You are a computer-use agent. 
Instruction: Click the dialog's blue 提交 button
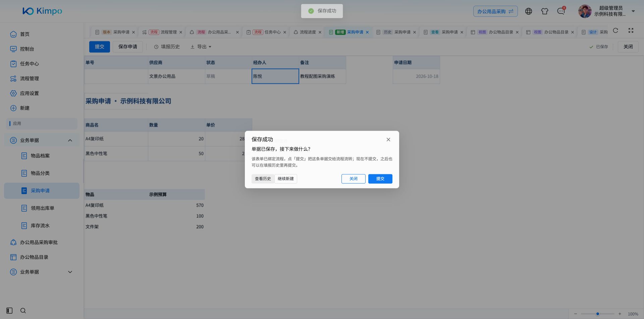(380, 179)
